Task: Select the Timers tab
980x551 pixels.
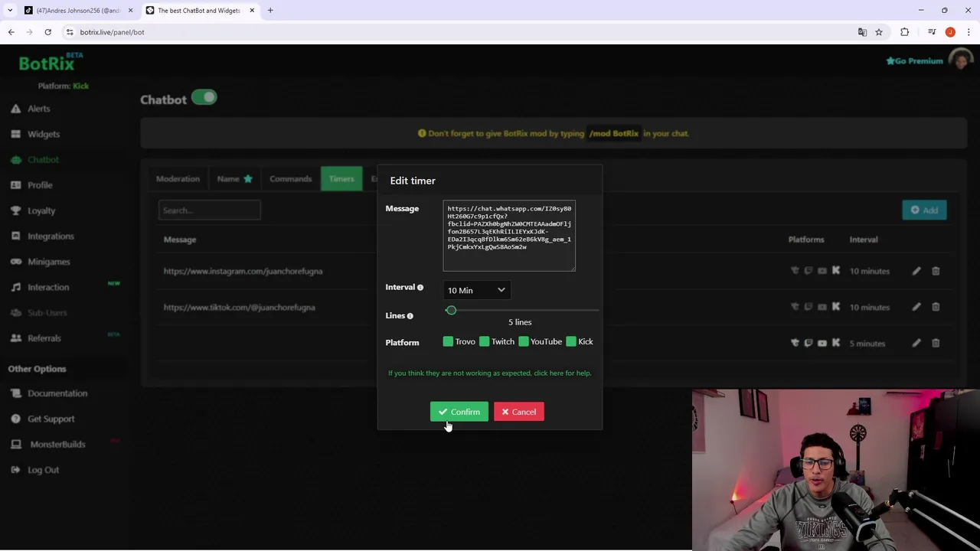Action: [x=341, y=179]
